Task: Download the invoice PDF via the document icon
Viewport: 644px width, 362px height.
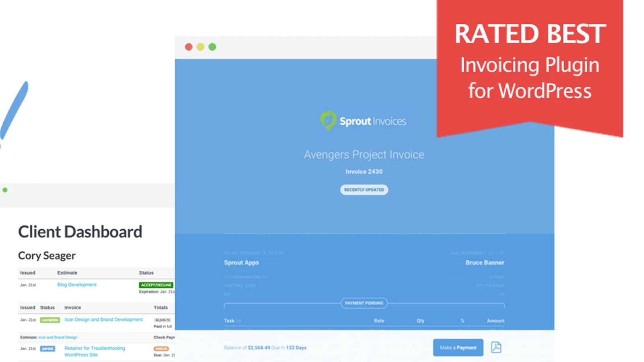Action: point(496,347)
